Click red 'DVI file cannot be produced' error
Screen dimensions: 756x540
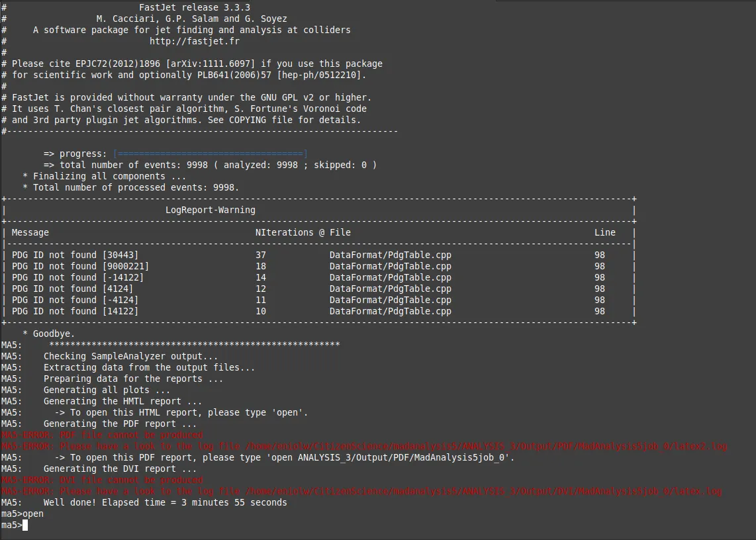click(x=102, y=480)
